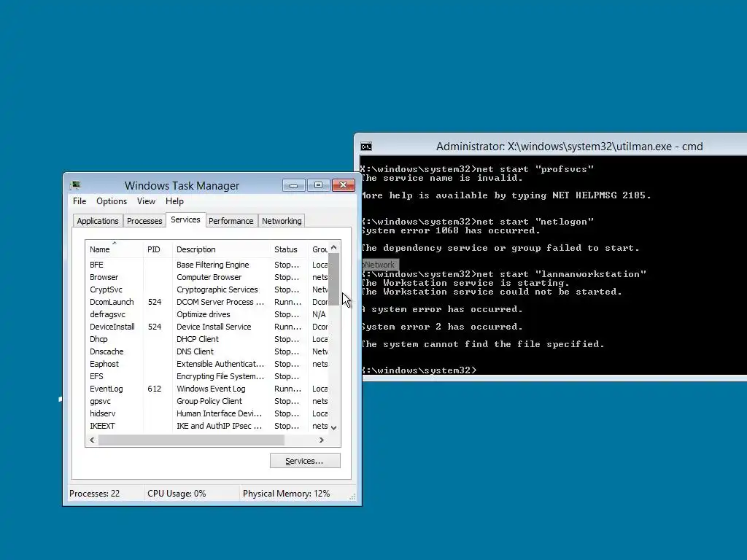Sort services by the Name column header
Screen dimensions: 747x560
click(x=115, y=249)
